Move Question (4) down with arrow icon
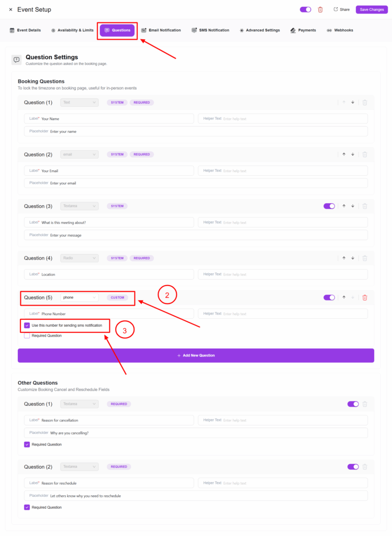 pos(353,258)
